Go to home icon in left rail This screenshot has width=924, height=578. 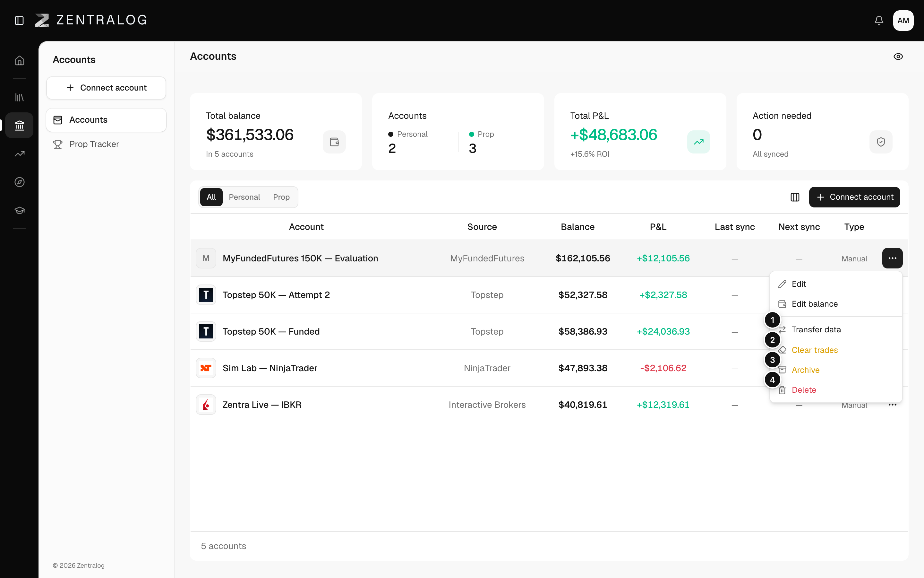pos(20,60)
